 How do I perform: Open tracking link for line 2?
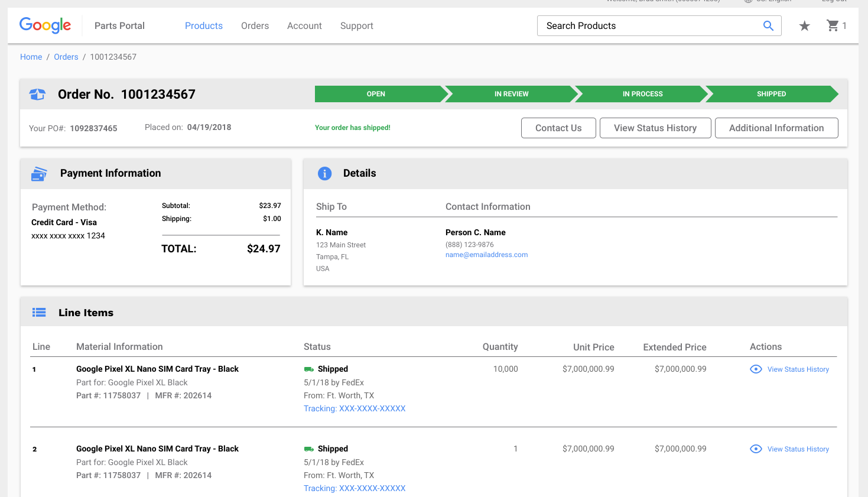(x=355, y=488)
